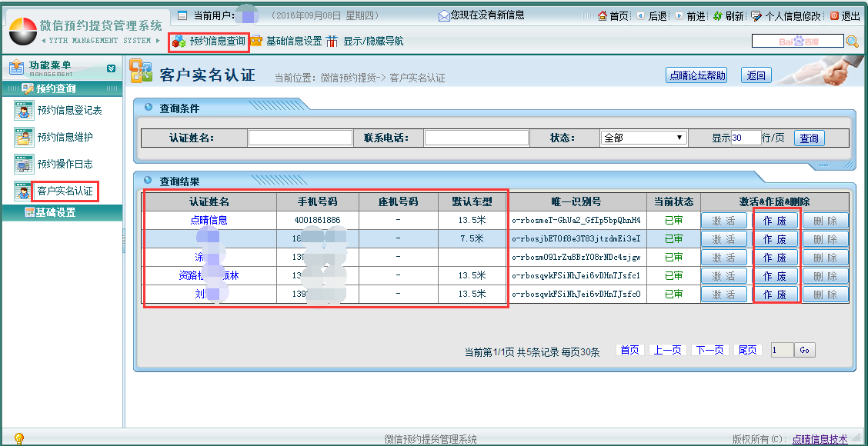Open 个人信息修改 in top bar
868x446 pixels.
click(x=786, y=15)
